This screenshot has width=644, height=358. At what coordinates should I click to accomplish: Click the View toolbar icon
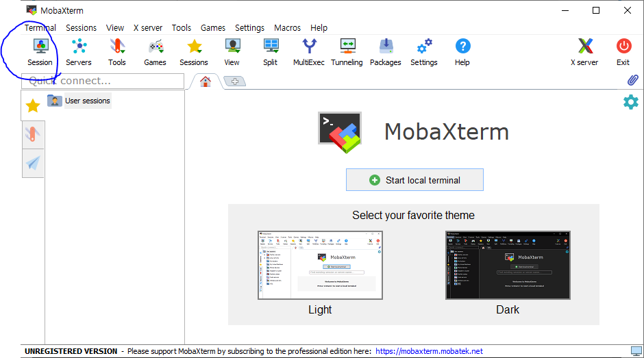pyautogui.click(x=232, y=52)
